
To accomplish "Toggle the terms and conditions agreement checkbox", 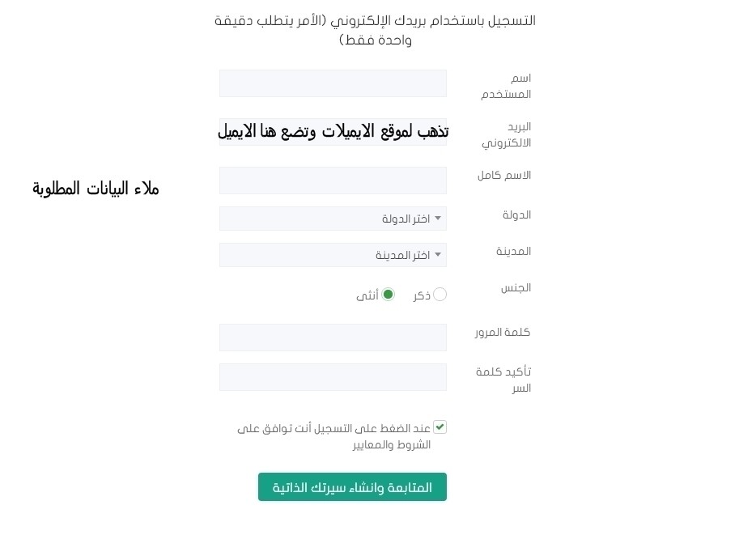I will pos(440,427).
